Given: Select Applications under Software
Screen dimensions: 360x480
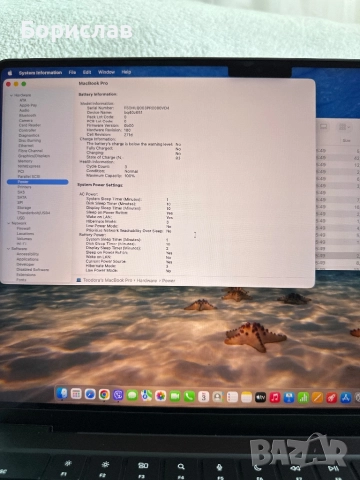Looking at the screenshot, I should tap(27, 259).
